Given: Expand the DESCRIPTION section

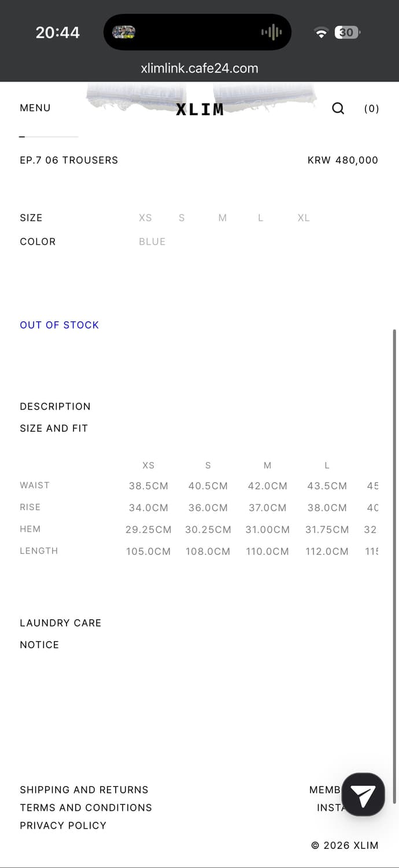Looking at the screenshot, I should (x=56, y=406).
